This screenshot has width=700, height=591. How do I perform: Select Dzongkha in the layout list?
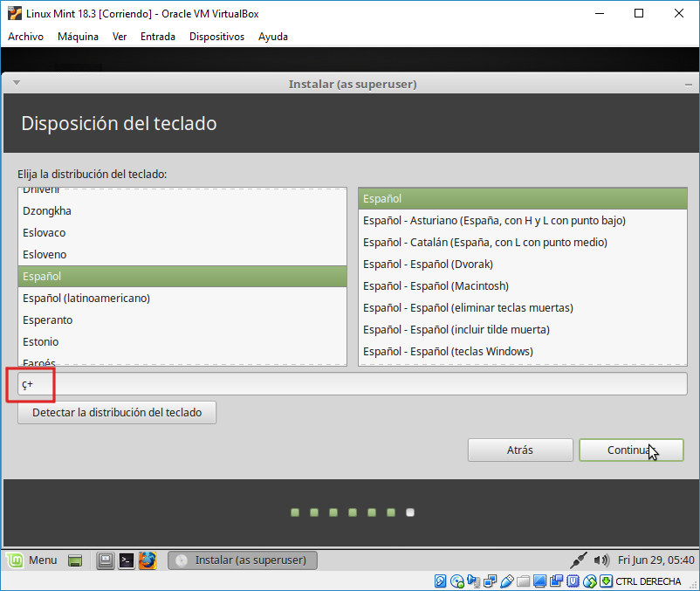coord(182,210)
